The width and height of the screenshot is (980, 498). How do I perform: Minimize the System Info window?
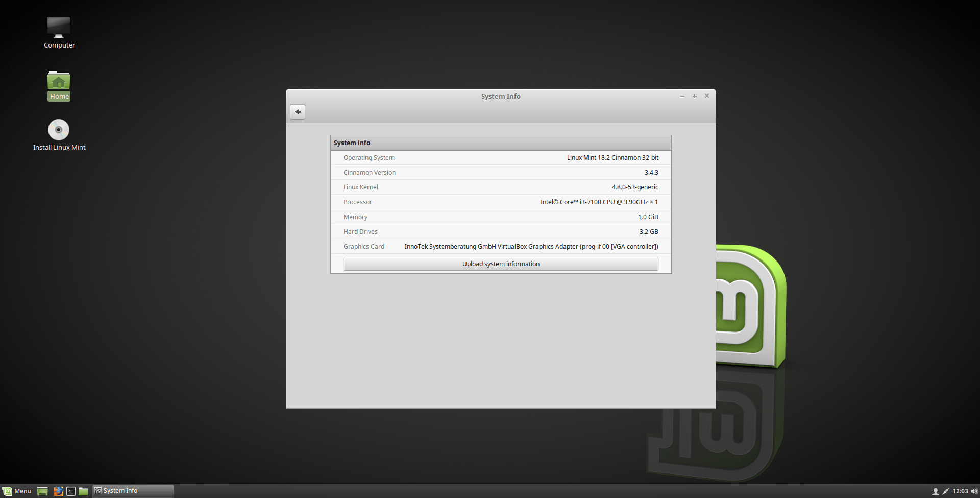click(x=682, y=96)
